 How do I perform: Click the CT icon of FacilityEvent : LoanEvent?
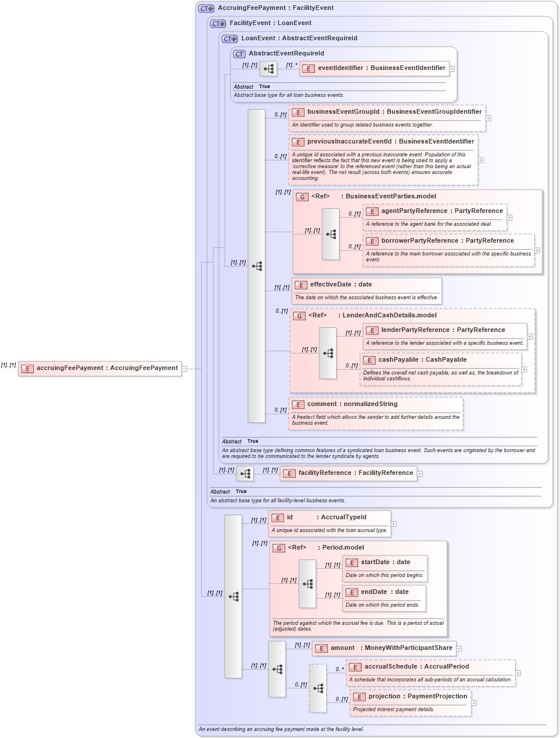coord(217,23)
